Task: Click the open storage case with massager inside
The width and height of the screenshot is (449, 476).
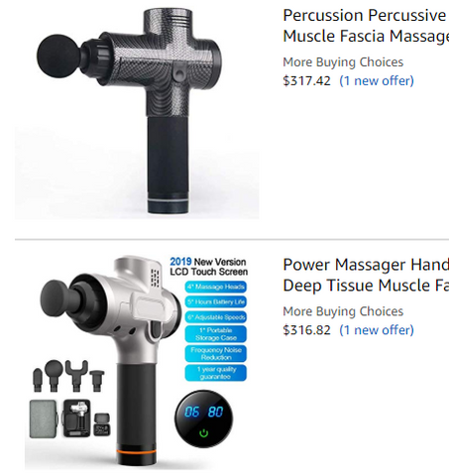Action: (x=76, y=418)
